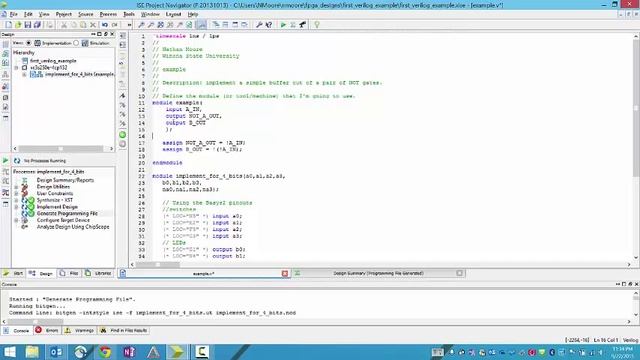Click the Zoom to Fit toolbar icon

coord(160,25)
